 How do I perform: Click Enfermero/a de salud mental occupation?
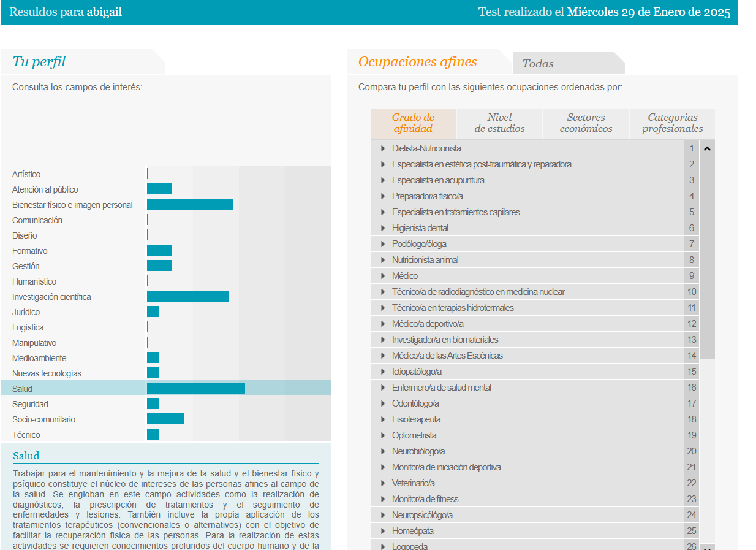click(x=442, y=388)
